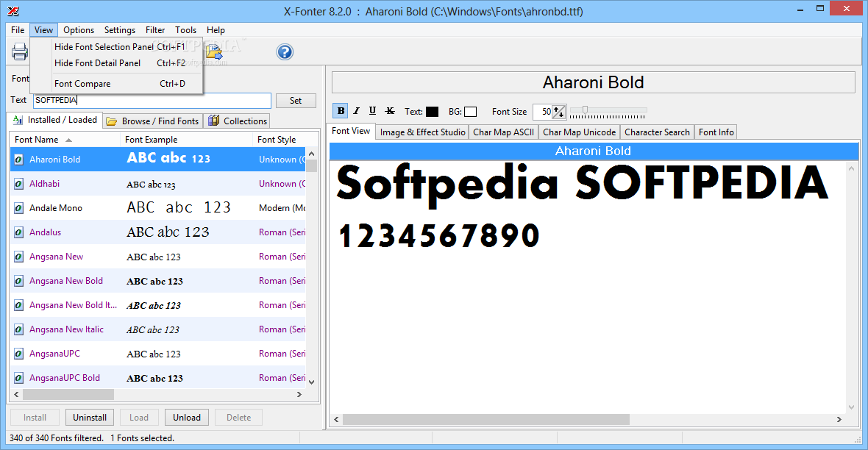Open Character Search tab
Image resolution: width=868 pixels, height=450 pixels.
(657, 132)
